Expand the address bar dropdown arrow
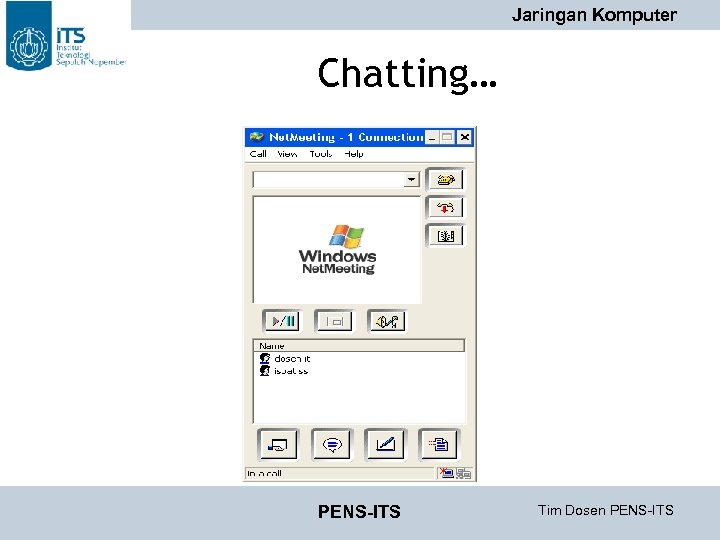This screenshot has width=720, height=540. (412, 180)
